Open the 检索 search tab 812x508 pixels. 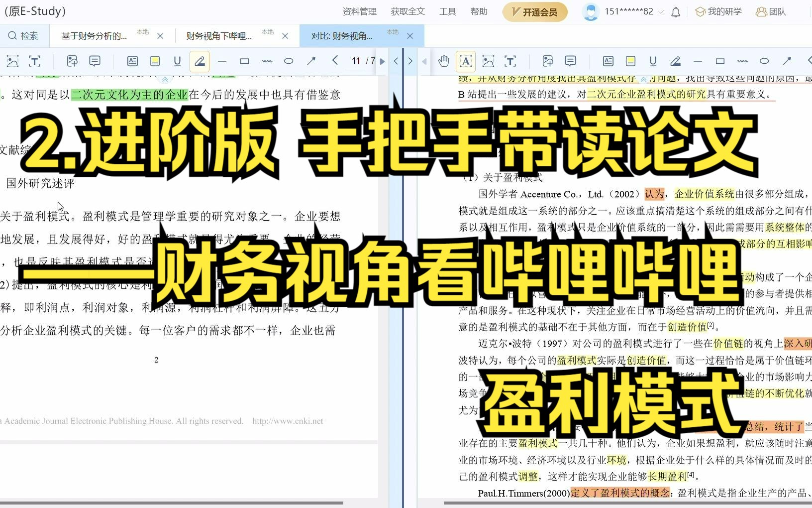coord(23,36)
